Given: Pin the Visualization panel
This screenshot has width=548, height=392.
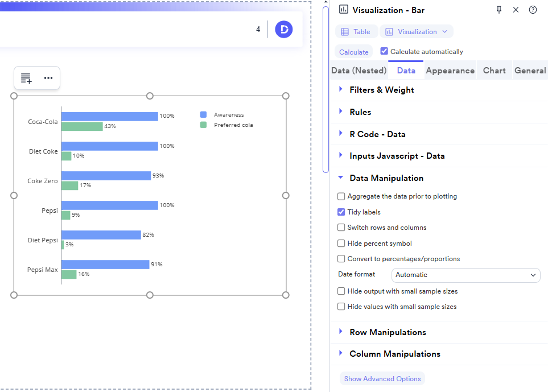Looking at the screenshot, I should (x=498, y=10).
